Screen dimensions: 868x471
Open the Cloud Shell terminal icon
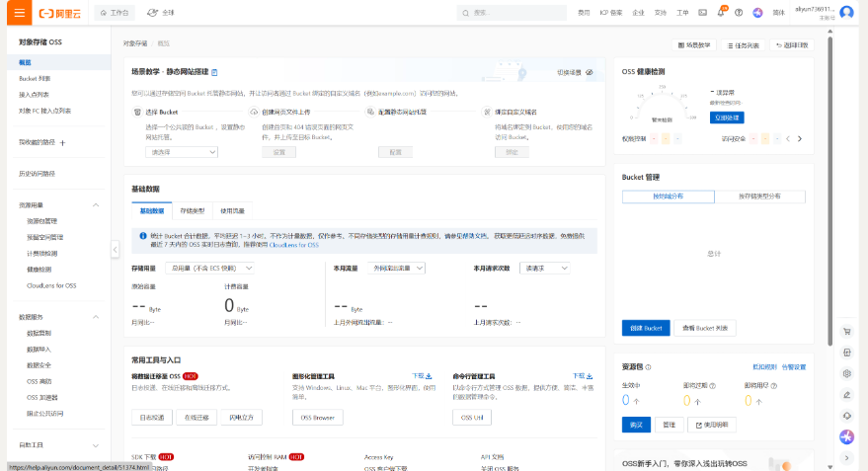(x=702, y=12)
